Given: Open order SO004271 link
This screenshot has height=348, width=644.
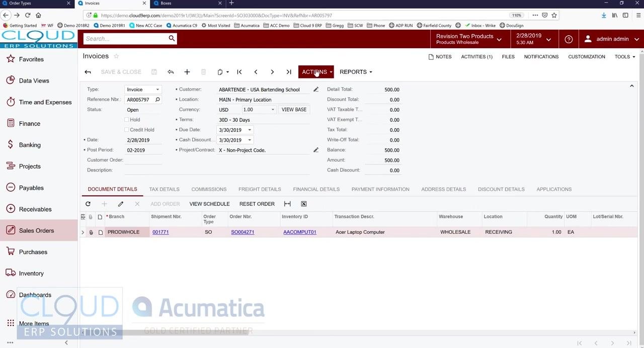Looking at the screenshot, I should [x=243, y=232].
